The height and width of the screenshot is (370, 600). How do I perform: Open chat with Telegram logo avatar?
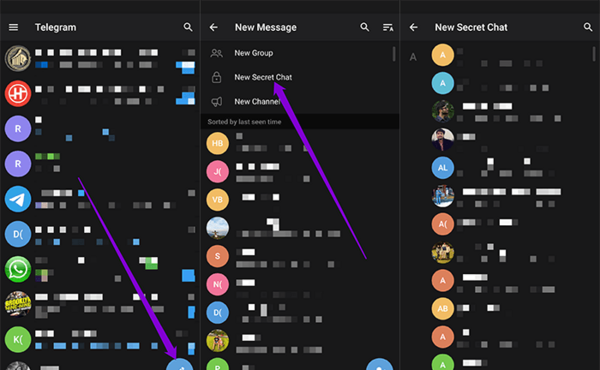click(100, 199)
